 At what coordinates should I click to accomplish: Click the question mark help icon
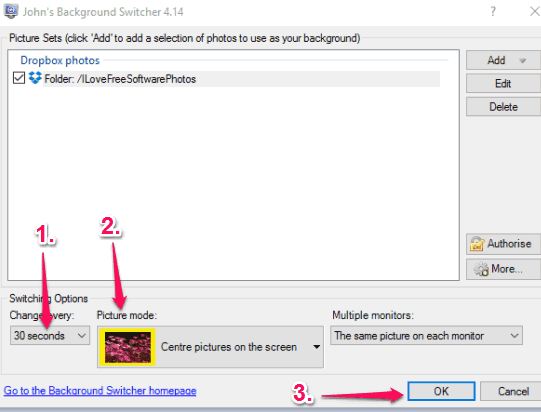tap(493, 11)
